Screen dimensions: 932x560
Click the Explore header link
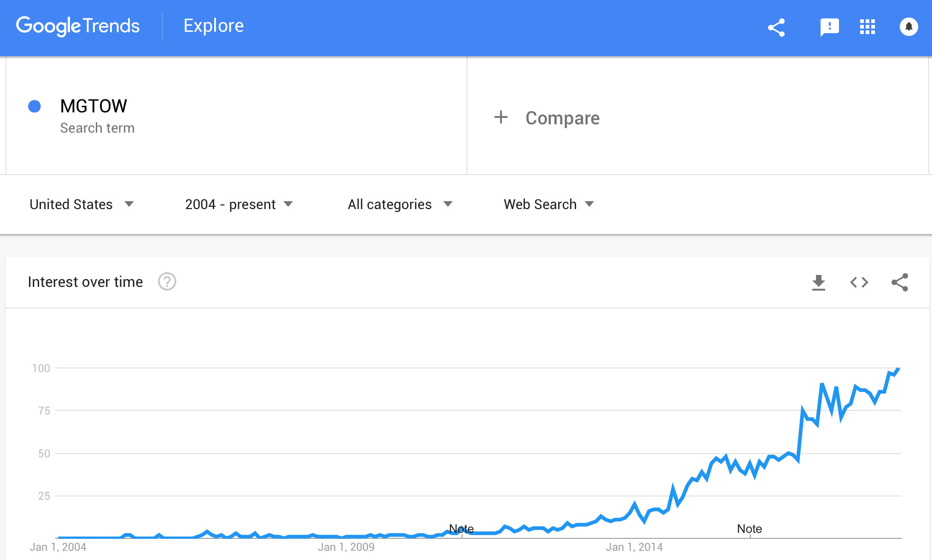214,26
